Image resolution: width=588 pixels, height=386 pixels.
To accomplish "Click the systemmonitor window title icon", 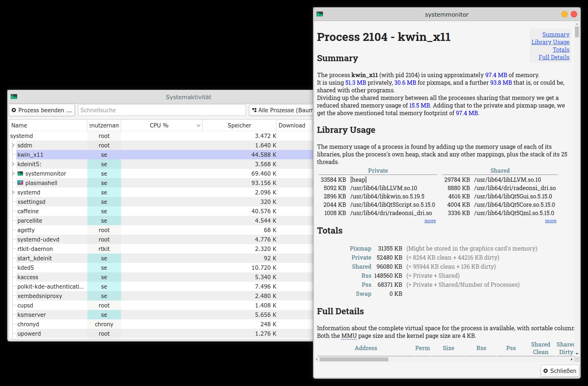I will [x=320, y=14].
